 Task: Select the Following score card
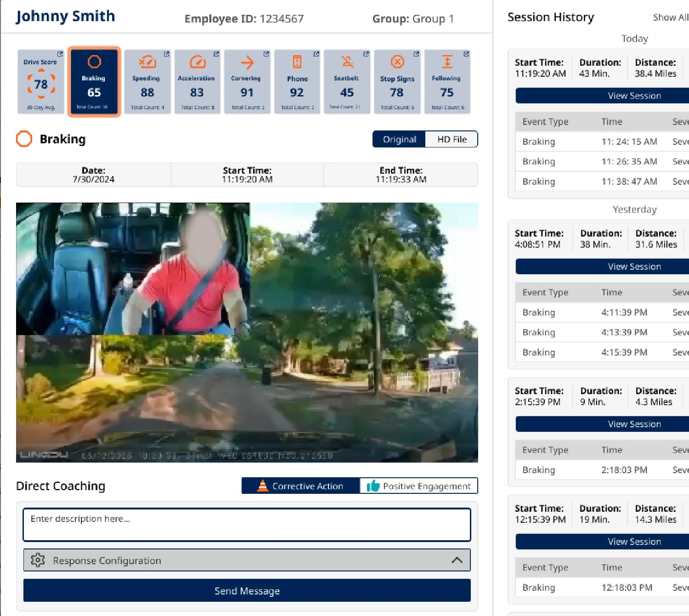click(447, 81)
